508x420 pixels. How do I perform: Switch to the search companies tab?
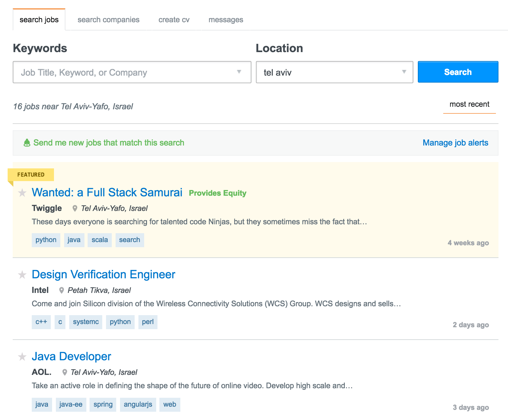(x=108, y=20)
